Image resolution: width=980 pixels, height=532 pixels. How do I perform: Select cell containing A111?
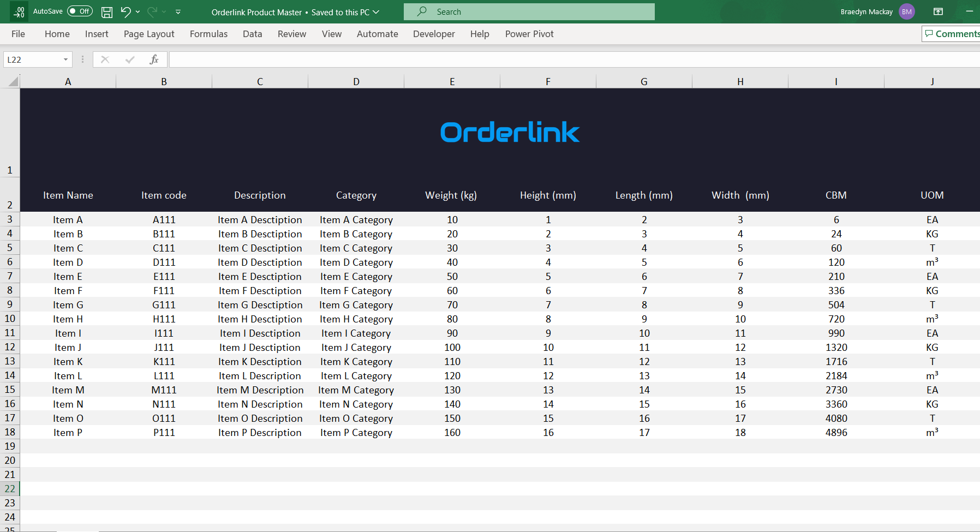click(x=164, y=220)
